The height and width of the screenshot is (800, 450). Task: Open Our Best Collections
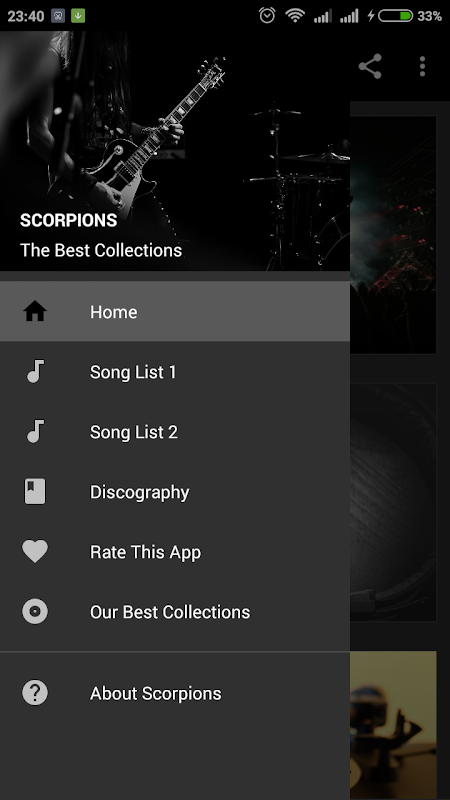click(175, 611)
